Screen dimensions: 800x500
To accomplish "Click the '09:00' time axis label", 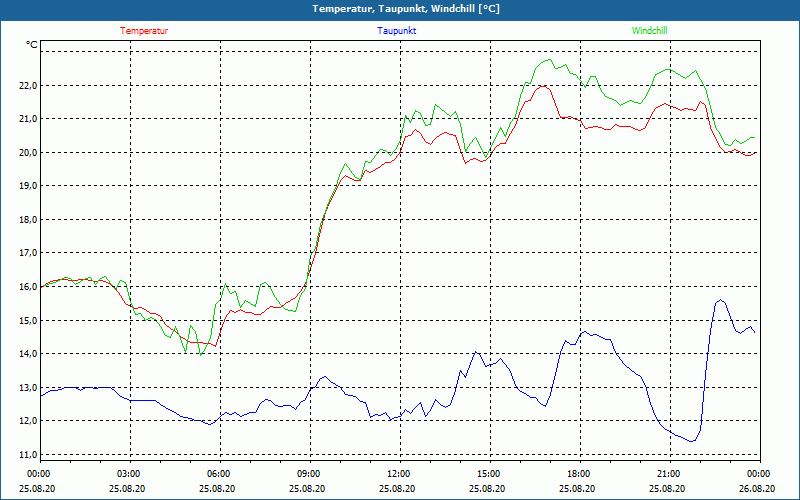I will tap(308, 473).
